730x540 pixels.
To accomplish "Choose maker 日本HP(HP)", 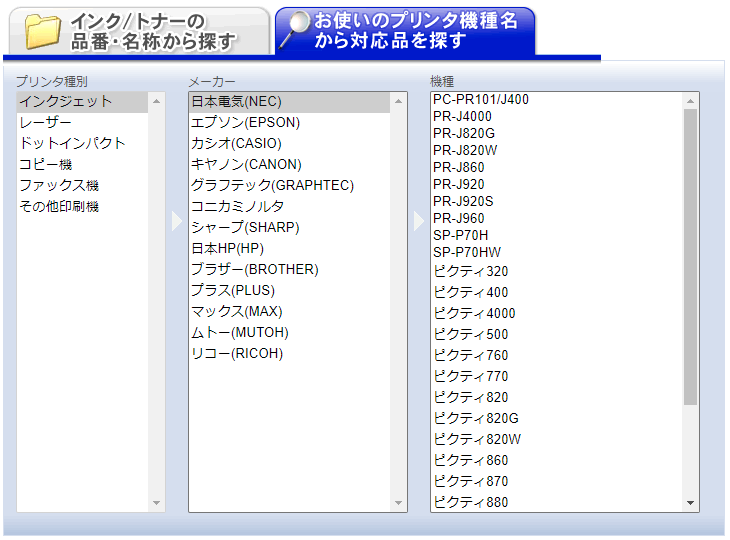I will click(x=289, y=249).
